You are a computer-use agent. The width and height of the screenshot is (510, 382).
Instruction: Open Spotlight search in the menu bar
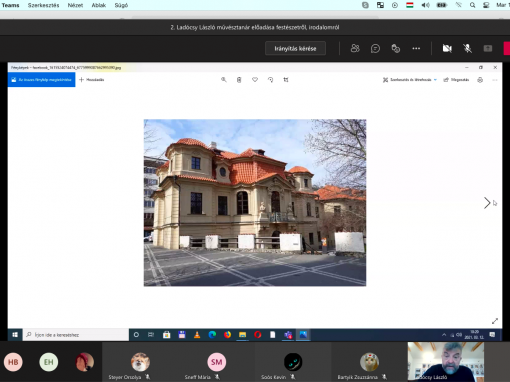473,5
